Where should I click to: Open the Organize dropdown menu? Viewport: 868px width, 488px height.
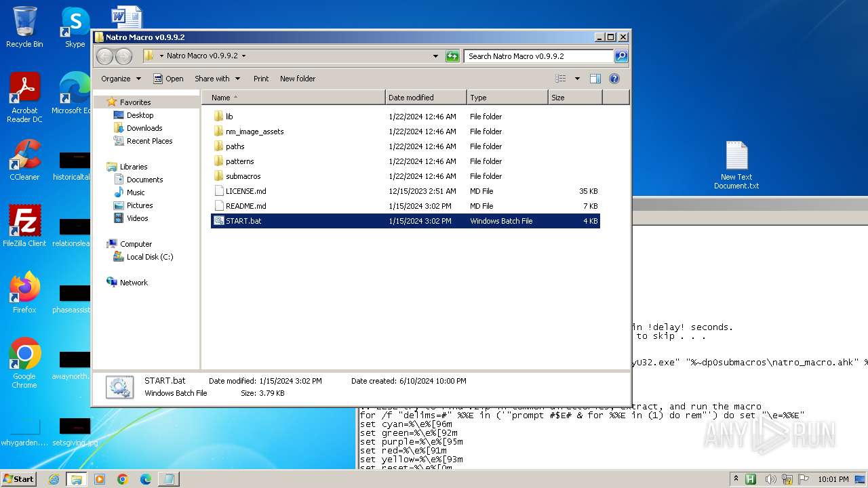coord(121,79)
